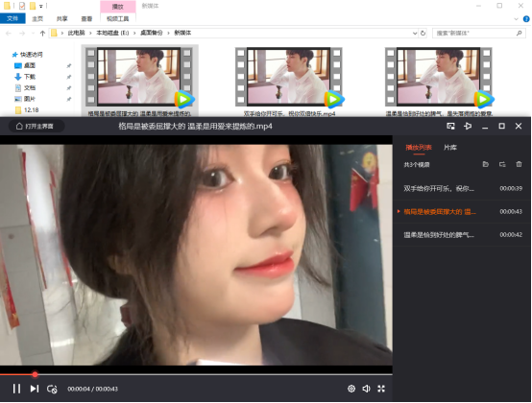Click New Folder quick access toolbar icon

33,6
